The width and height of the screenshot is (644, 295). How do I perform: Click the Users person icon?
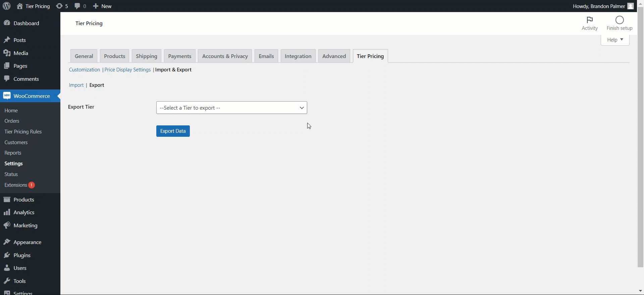click(7, 268)
